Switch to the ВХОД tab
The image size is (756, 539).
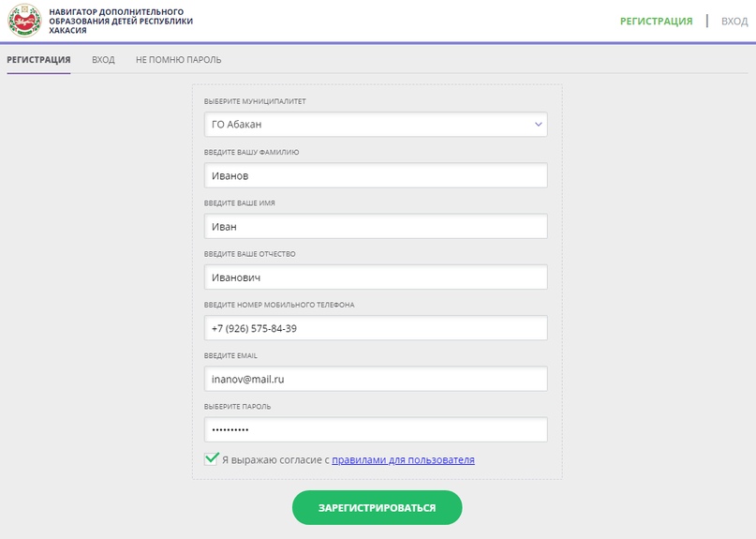click(103, 60)
